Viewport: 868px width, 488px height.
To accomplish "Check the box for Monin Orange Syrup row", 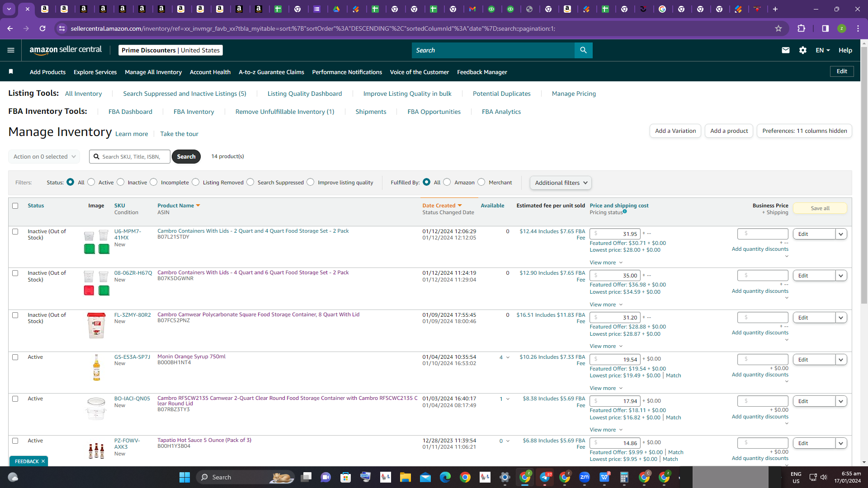I will tap(15, 357).
